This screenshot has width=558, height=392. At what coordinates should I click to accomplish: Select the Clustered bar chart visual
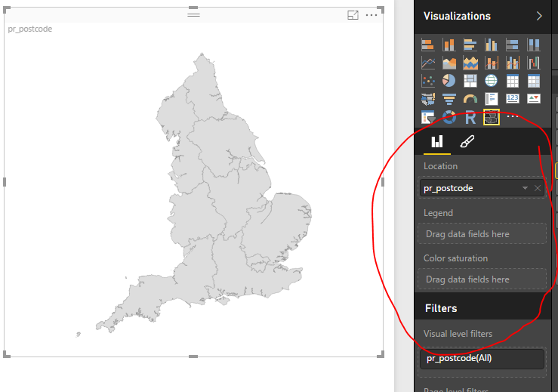(x=470, y=45)
